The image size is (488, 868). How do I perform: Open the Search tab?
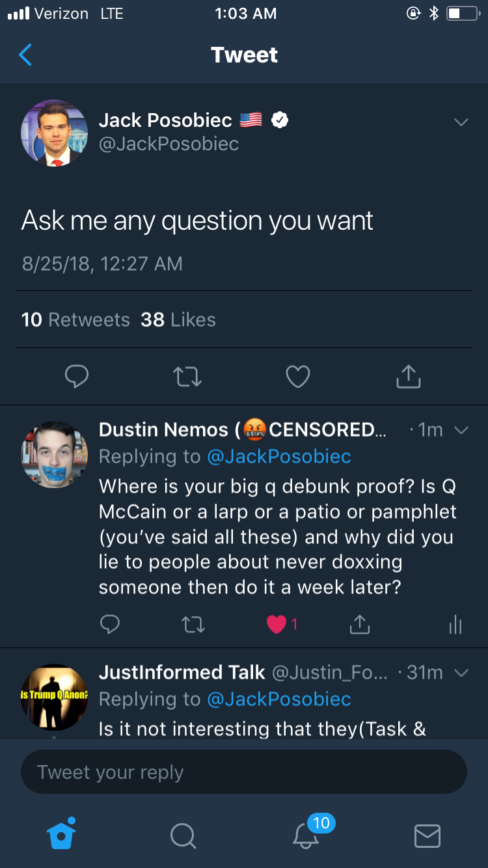point(183,835)
